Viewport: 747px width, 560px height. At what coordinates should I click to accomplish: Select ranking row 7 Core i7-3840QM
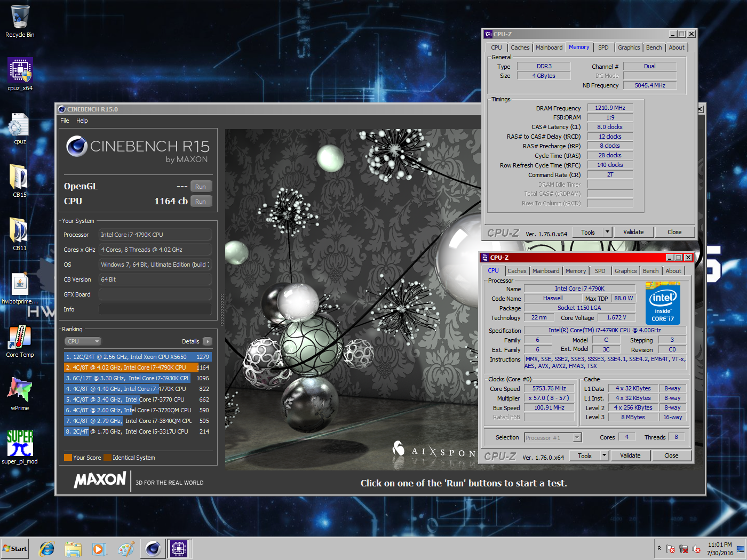pyautogui.click(x=138, y=421)
